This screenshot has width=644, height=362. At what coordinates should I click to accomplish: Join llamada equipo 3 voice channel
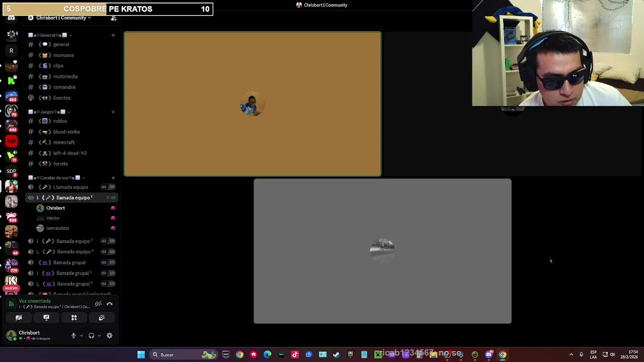pyautogui.click(x=72, y=241)
